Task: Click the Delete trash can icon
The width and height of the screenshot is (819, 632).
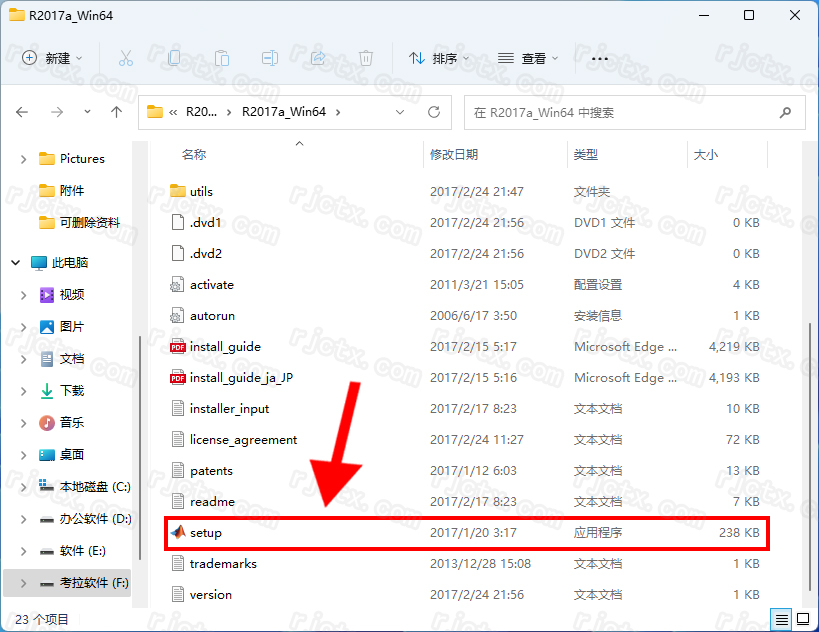Action: pyautogui.click(x=366, y=59)
